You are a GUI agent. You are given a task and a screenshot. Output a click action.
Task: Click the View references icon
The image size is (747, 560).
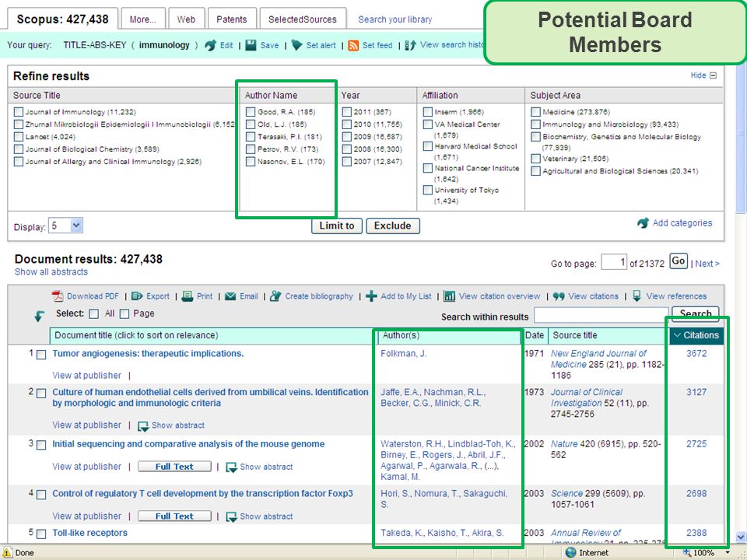tap(637, 296)
